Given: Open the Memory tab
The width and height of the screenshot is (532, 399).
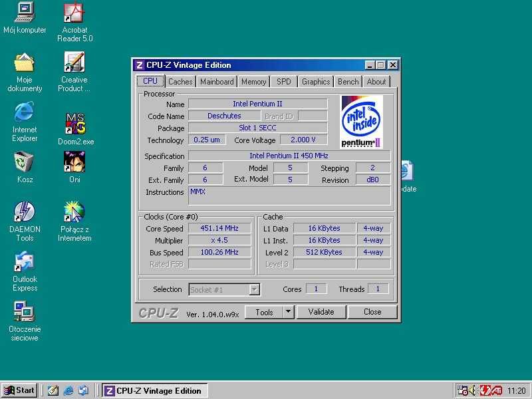Looking at the screenshot, I should [253, 82].
